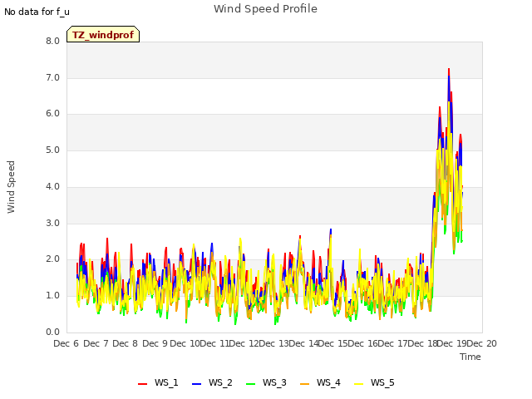
Task: Click the 1.0 y-axis tick label
Action: pyautogui.click(x=52, y=296)
